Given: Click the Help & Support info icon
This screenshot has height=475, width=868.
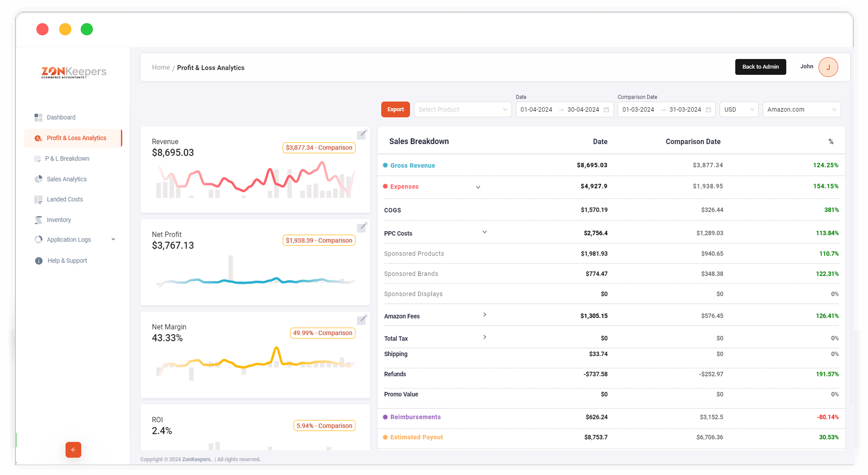Looking at the screenshot, I should tap(39, 261).
